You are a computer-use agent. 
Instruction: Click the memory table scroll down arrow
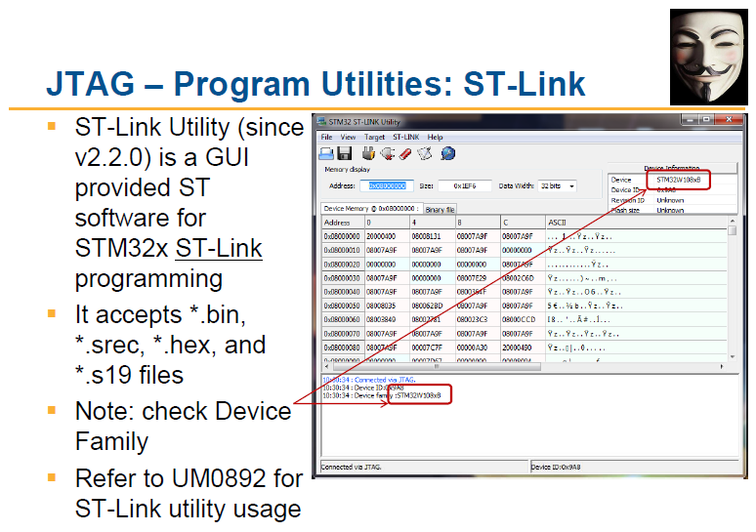pyautogui.click(x=733, y=356)
